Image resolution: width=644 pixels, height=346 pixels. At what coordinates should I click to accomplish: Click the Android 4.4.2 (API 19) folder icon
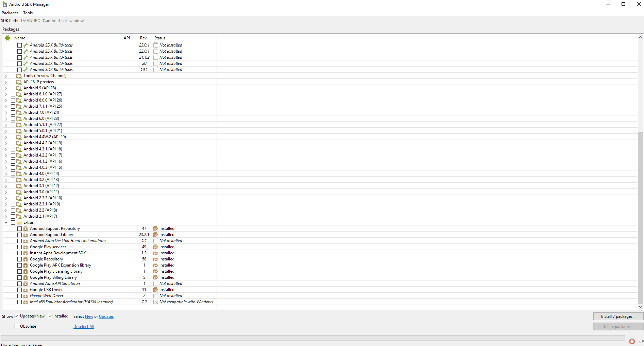coord(19,143)
